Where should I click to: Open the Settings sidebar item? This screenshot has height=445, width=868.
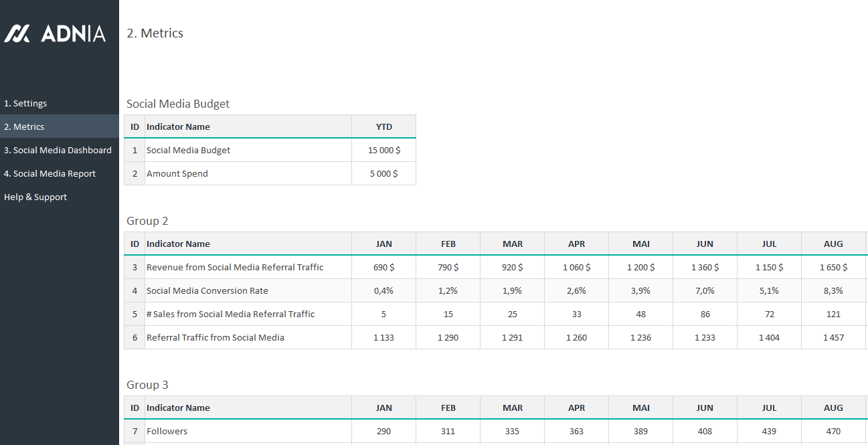(x=25, y=104)
